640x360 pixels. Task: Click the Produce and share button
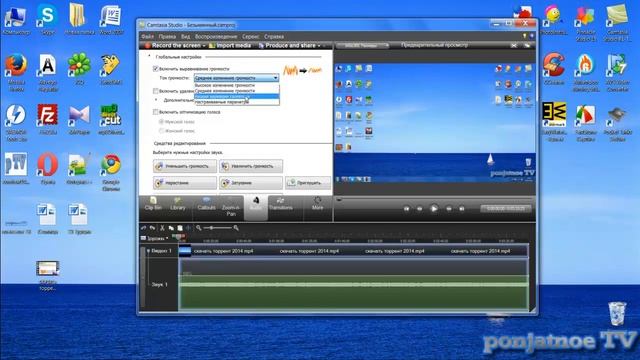click(287, 45)
